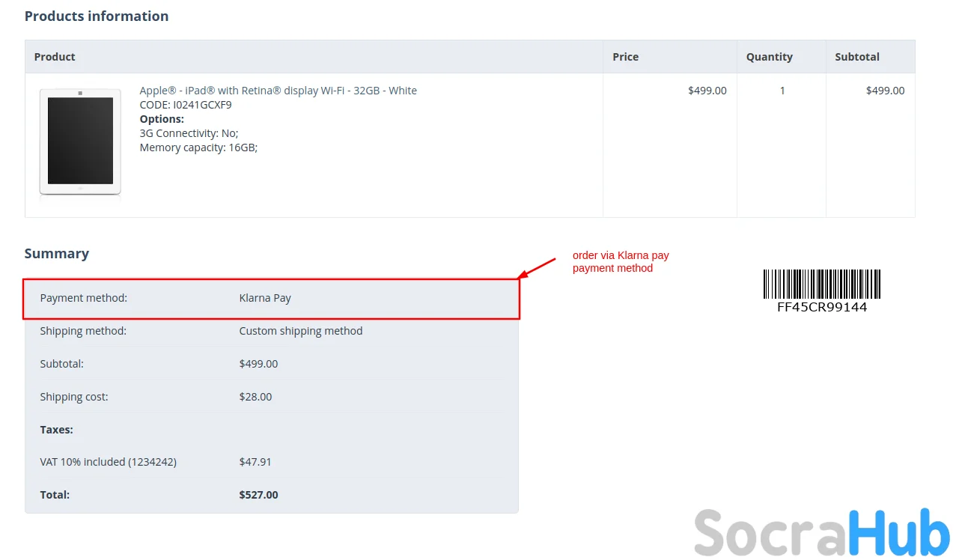Click the Shipping cost label
The height and width of the screenshot is (560, 968).
click(74, 397)
